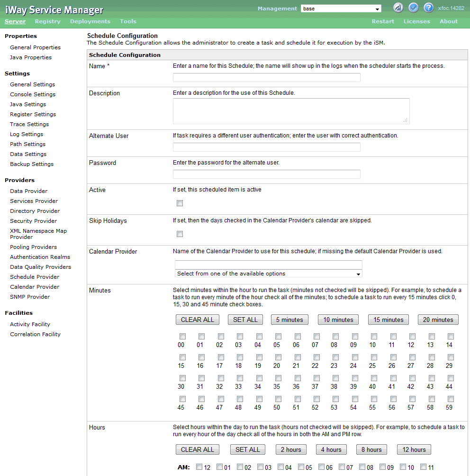
Task: Open SNMP Provider in sidebar
Action: pyautogui.click(x=30, y=297)
